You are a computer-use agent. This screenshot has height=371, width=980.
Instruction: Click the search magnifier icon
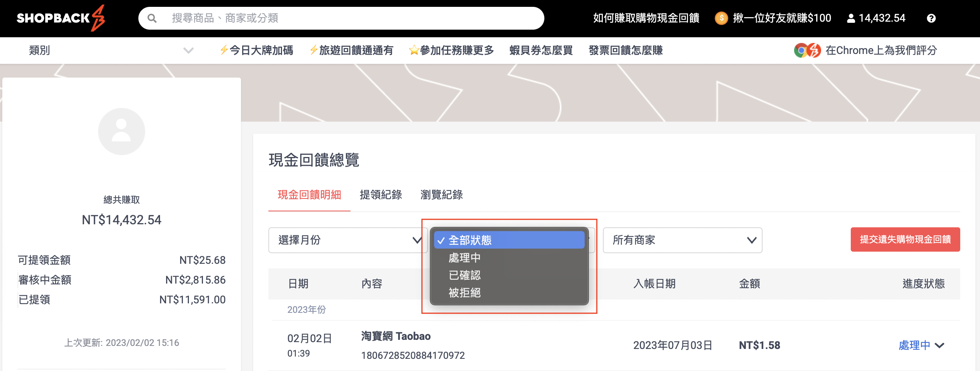152,18
